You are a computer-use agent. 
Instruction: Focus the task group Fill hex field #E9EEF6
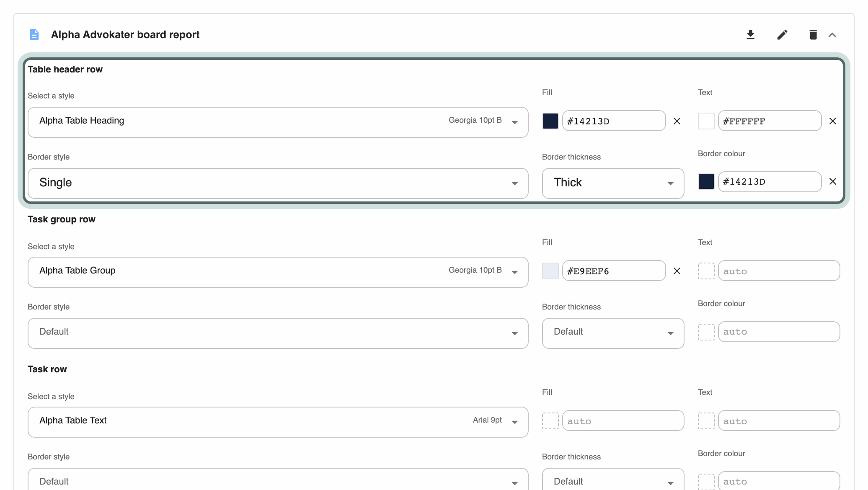614,271
